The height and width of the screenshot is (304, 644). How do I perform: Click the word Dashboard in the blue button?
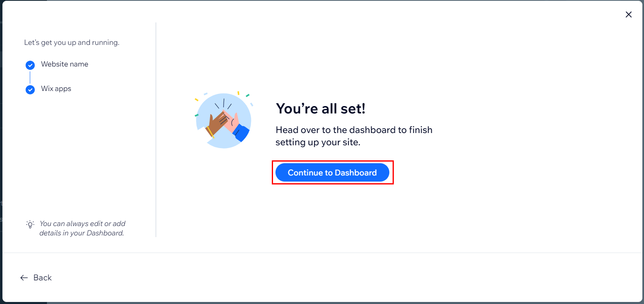[356, 173]
